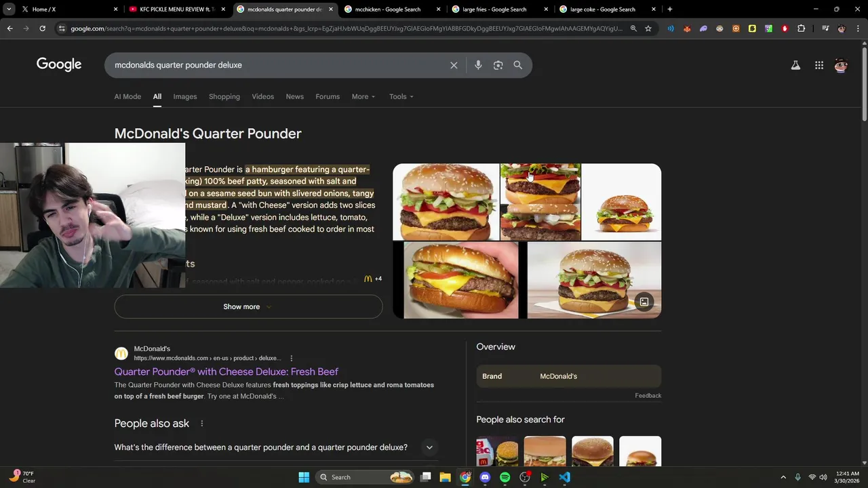
Task: Click the browser address bar URL
Action: [346, 28]
